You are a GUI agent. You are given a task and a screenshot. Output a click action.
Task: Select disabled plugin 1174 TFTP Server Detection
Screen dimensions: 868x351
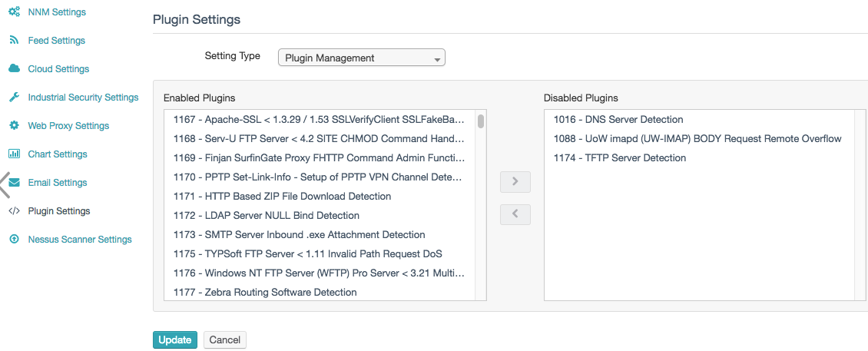(619, 158)
